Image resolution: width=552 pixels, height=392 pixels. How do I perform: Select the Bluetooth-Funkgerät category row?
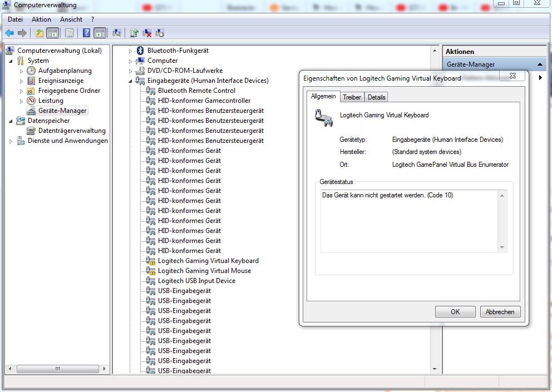[x=178, y=50]
